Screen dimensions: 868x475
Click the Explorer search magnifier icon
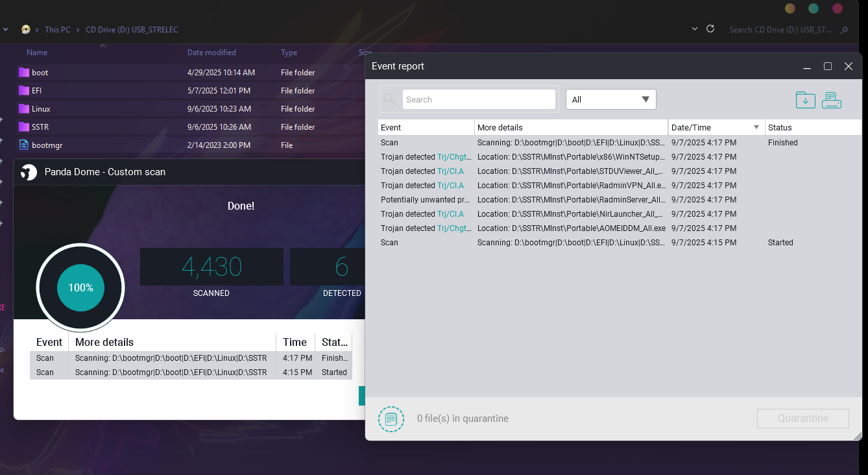pyautogui.click(x=845, y=30)
